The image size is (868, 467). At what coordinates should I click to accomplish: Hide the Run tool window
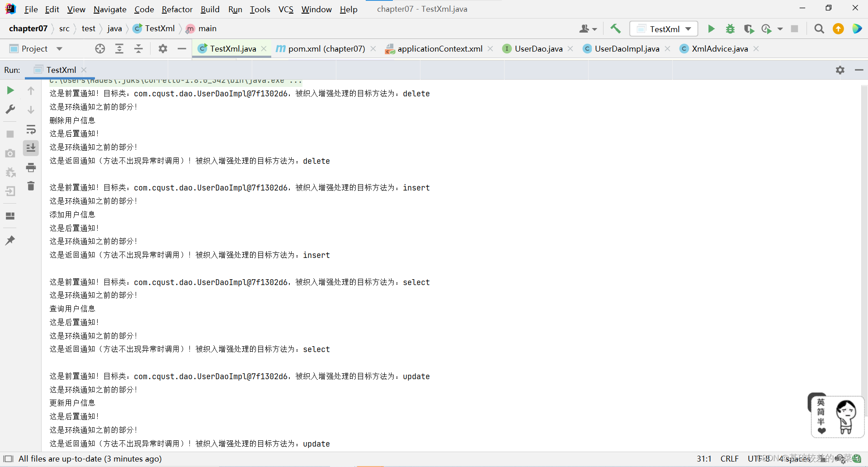[859, 70]
